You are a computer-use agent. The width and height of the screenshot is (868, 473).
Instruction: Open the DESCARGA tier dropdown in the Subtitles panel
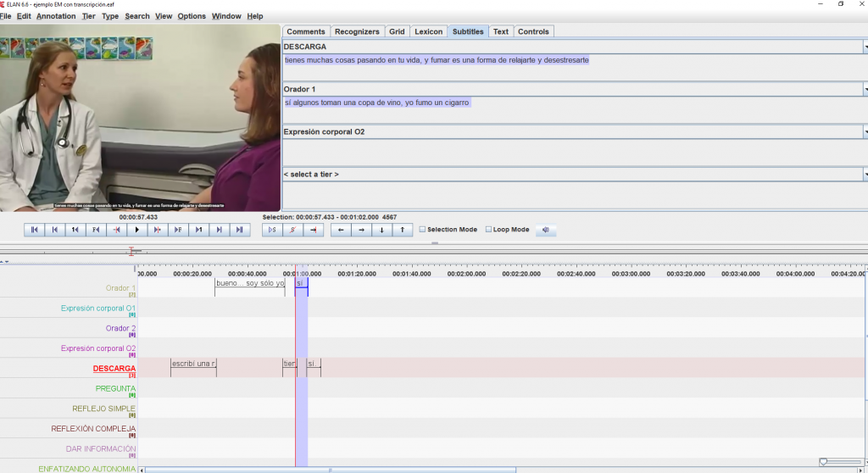coord(865,47)
